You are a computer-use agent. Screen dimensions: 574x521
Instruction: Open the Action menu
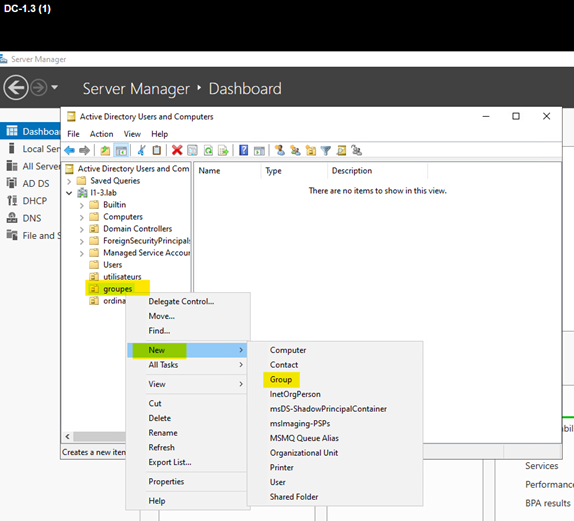101,134
